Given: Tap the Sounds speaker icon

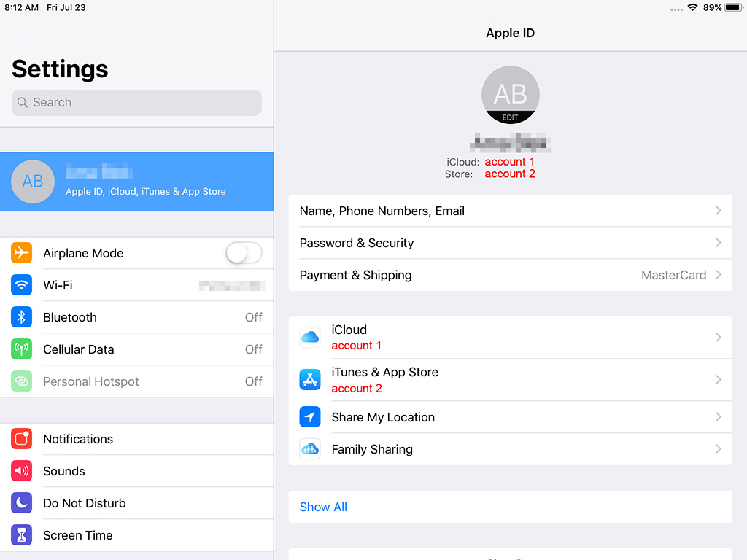Looking at the screenshot, I should pos(21,471).
